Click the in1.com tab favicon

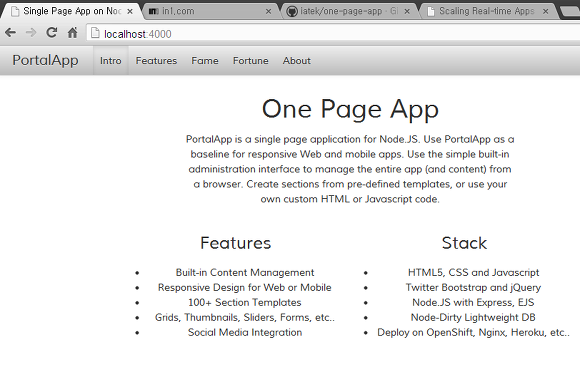[x=154, y=11]
